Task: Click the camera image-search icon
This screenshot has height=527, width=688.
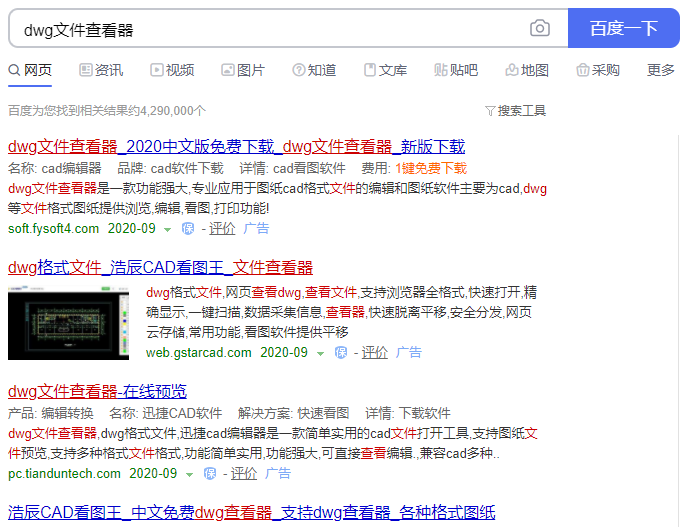Action: pyautogui.click(x=540, y=29)
